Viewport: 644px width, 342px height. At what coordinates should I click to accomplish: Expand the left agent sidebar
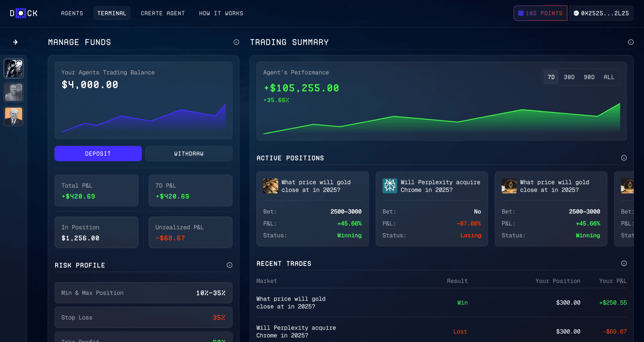(x=15, y=42)
